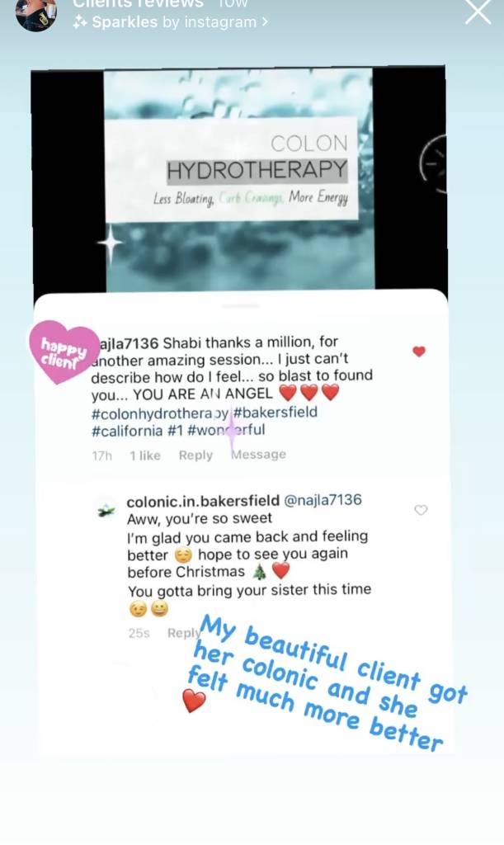Tap Message under najla7136's comment
This screenshot has width=504, height=845.
tap(258, 455)
